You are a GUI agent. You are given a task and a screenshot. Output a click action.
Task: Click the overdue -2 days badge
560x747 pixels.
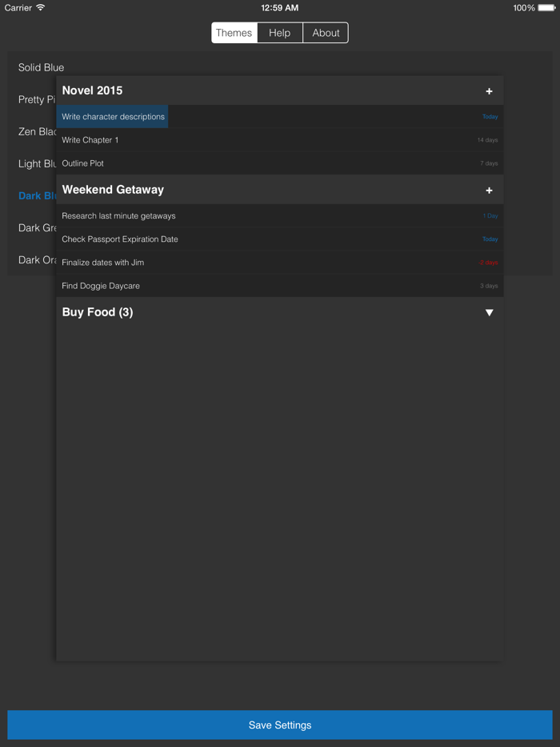[x=489, y=262]
